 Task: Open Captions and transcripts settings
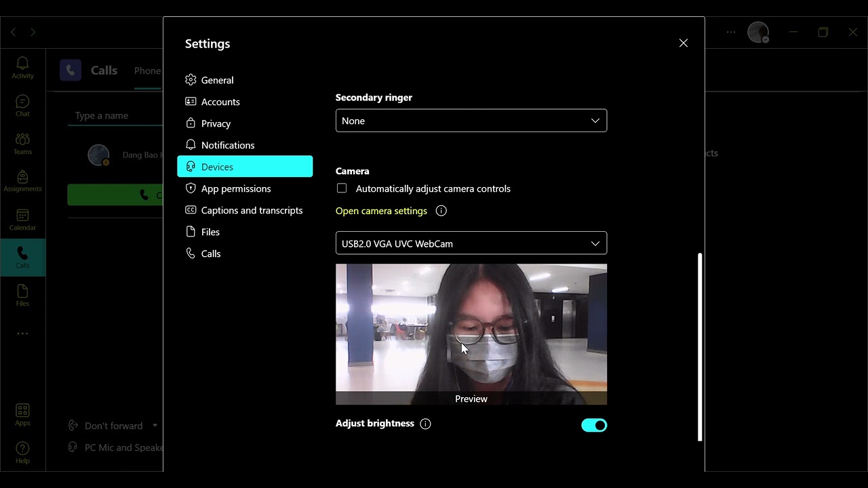coord(245,210)
